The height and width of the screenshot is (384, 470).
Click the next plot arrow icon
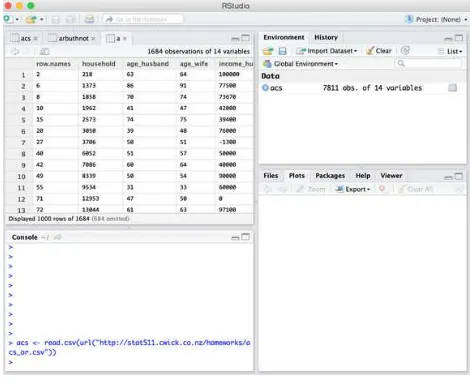[283, 189]
